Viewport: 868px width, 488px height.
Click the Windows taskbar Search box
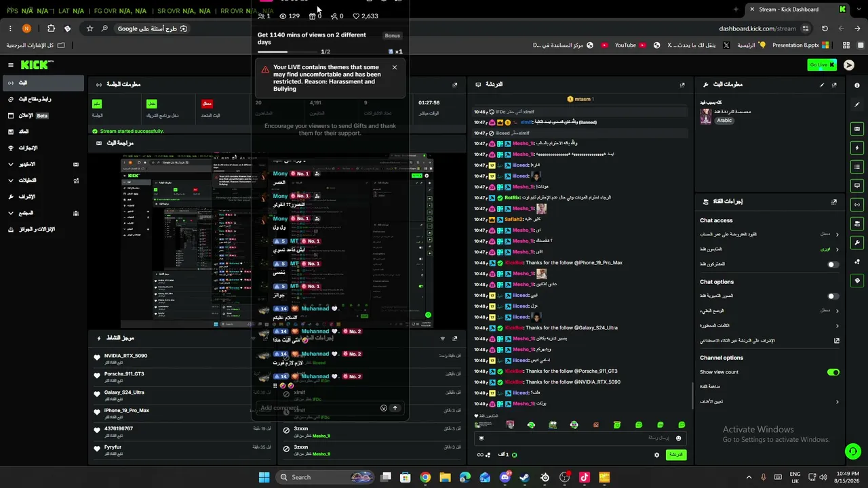click(x=325, y=477)
